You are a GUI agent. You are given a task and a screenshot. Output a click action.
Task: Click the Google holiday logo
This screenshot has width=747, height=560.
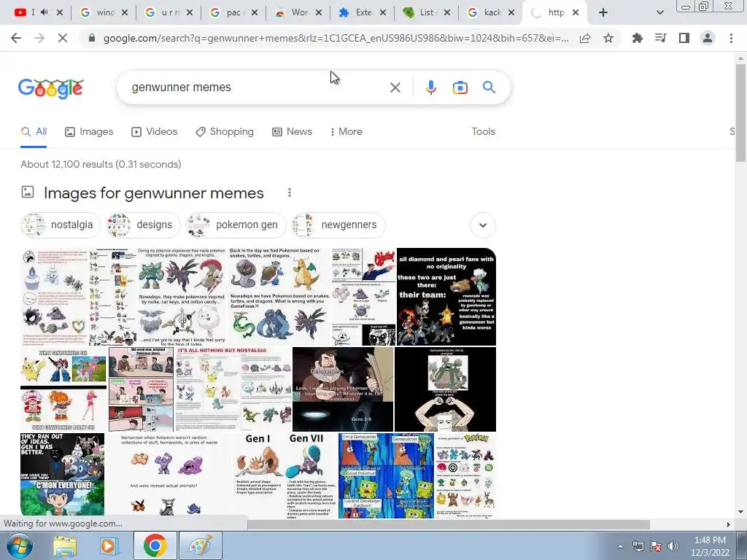51,88
